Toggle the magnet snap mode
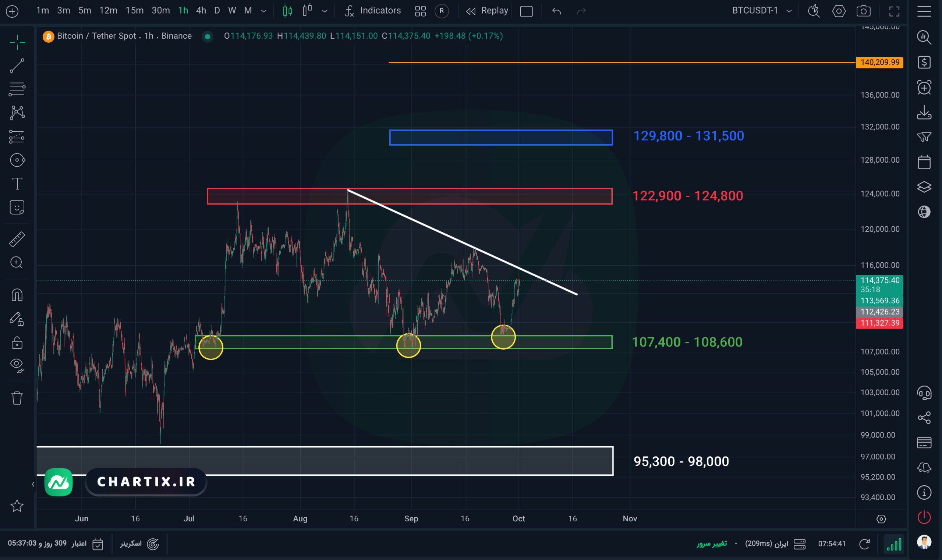This screenshot has height=560, width=942. click(x=17, y=295)
